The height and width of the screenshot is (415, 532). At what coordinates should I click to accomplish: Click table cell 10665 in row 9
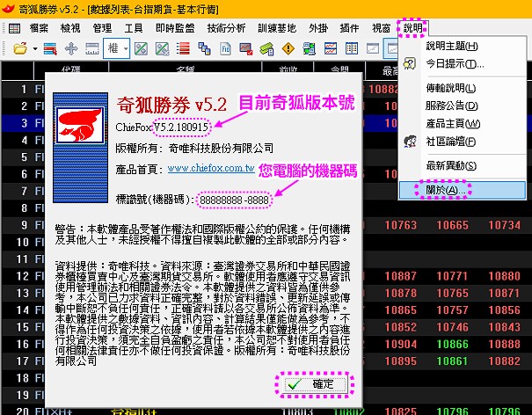[x=453, y=225]
